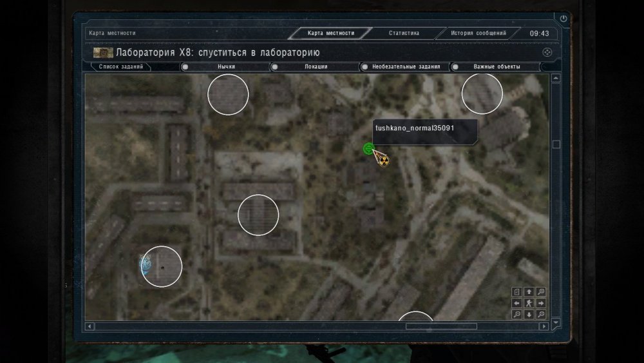
Task: Click the 09:43 clock display
Action: (539, 34)
